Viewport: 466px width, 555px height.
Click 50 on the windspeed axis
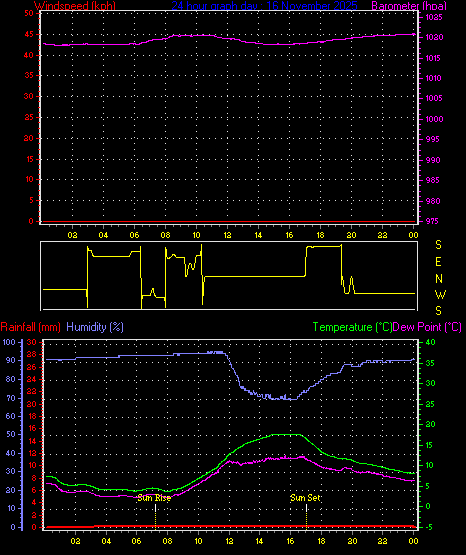pyautogui.click(x=29, y=13)
